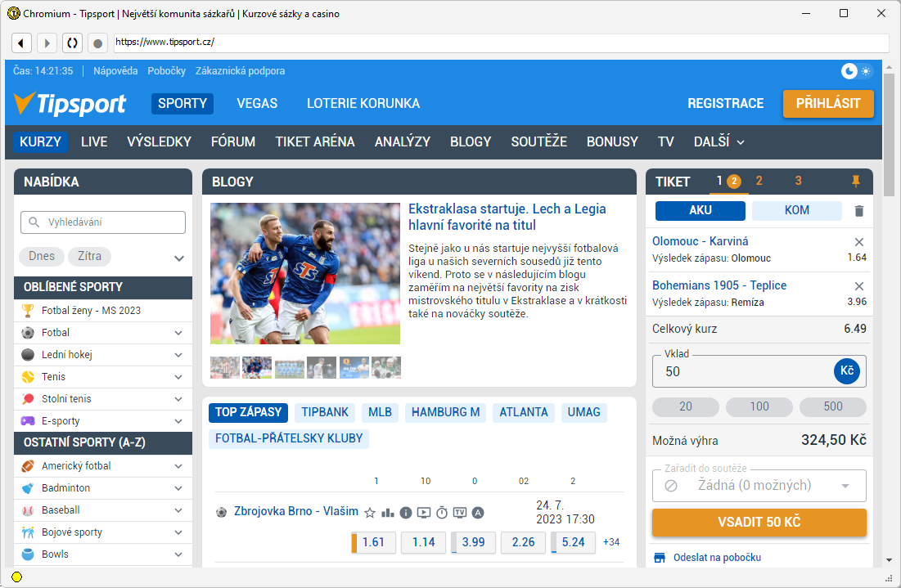Toggle the Dnes filter

point(42,256)
